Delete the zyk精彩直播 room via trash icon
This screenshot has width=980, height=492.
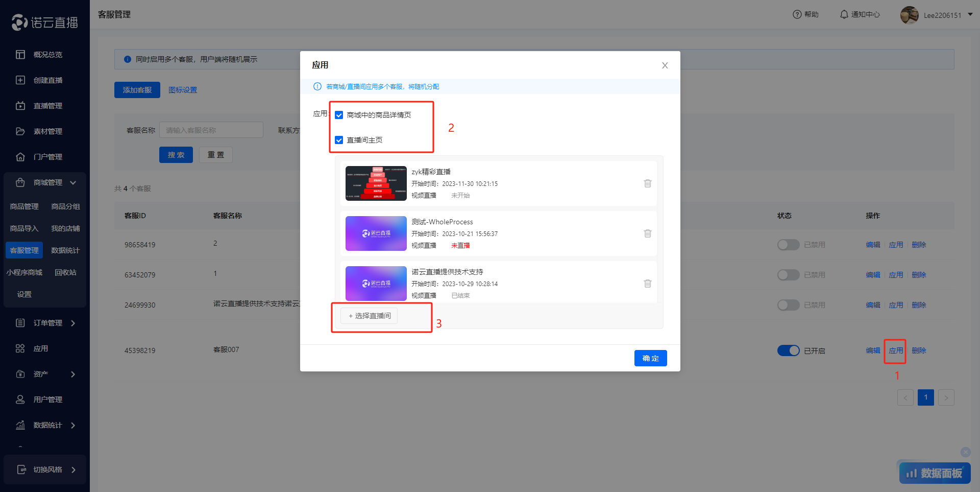pos(647,183)
